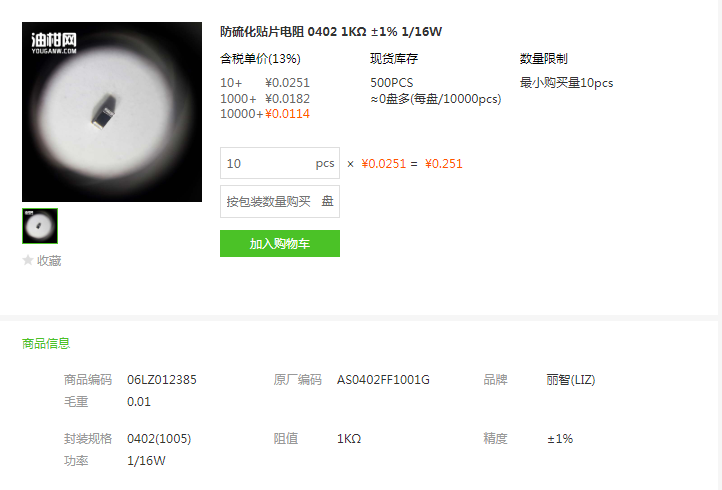Click the total price ¥0.251
Screen dimensions: 722x490
coord(443,164)
